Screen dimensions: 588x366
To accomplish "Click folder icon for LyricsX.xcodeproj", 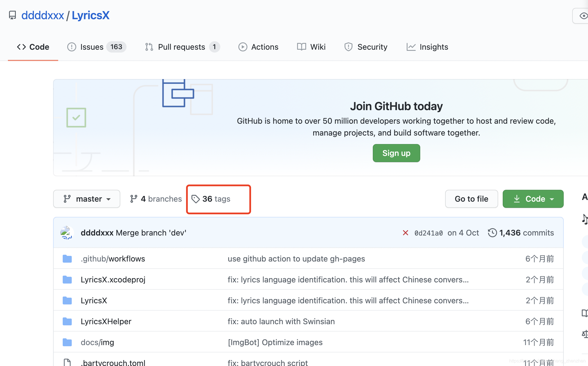I will coord(67,280).
